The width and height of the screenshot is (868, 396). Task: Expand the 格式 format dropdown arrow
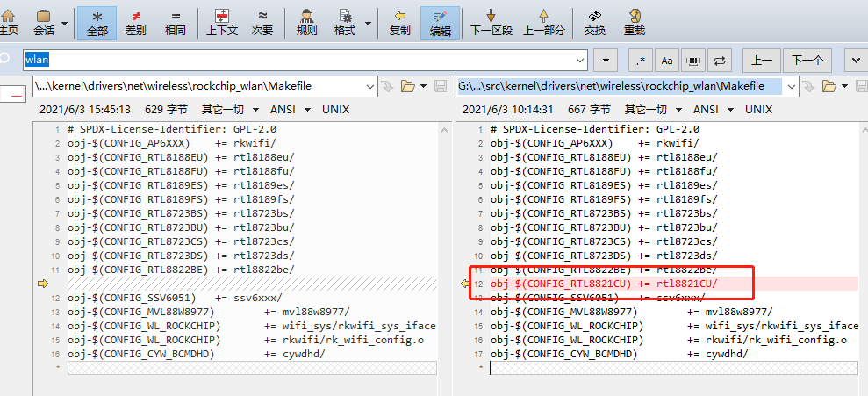(368, 23)
